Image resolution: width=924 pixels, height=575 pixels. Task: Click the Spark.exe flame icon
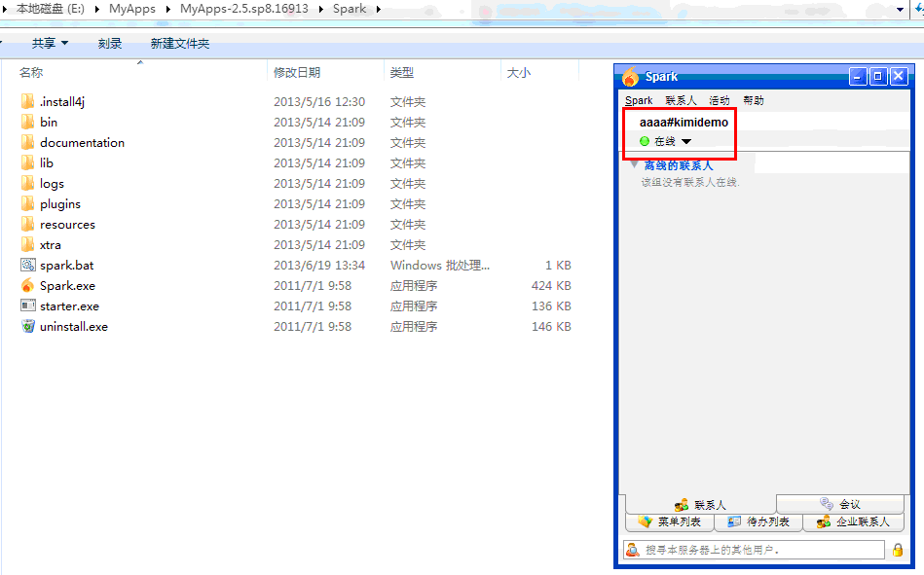click(x=27, y=285)
